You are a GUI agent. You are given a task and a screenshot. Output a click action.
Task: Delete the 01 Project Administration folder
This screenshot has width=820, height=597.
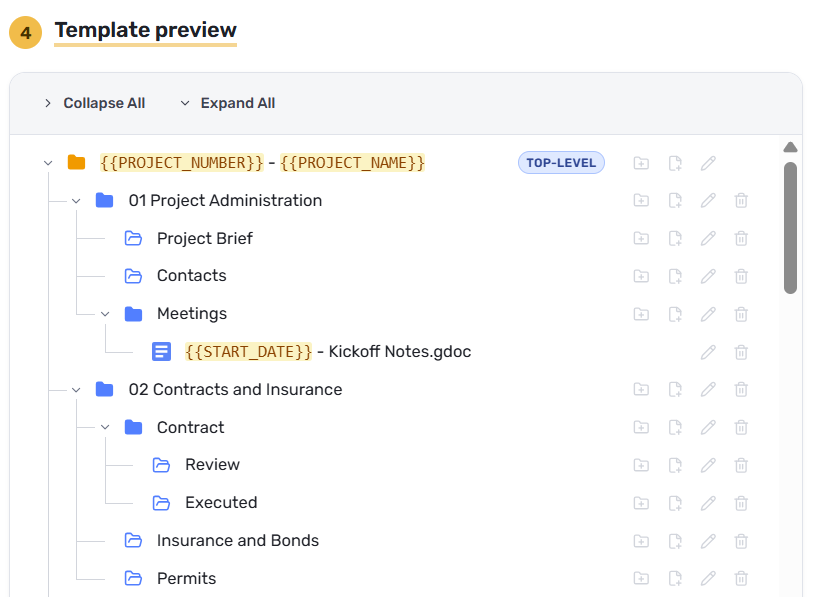[x=741, y=200]
